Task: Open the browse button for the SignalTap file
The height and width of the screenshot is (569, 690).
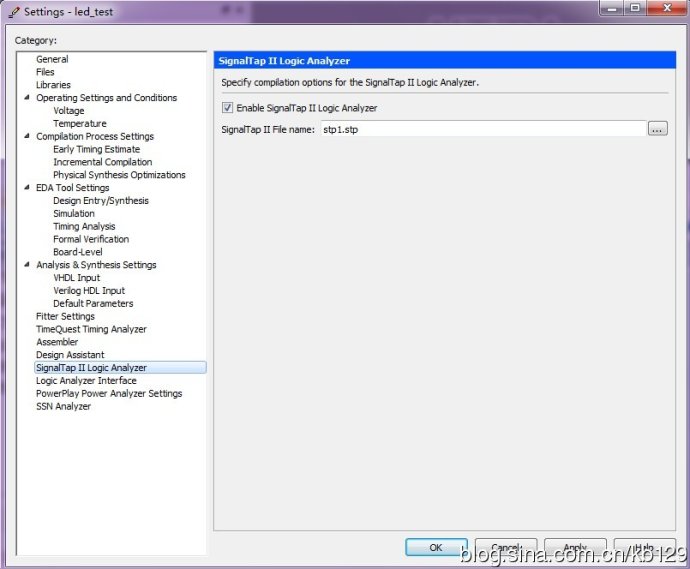Action: click(657, 129)
